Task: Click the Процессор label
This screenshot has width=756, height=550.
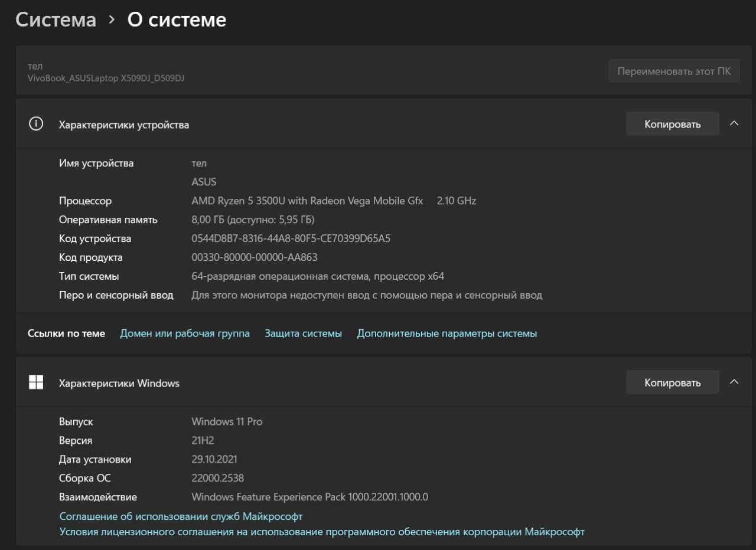Action: pos(85,201)
